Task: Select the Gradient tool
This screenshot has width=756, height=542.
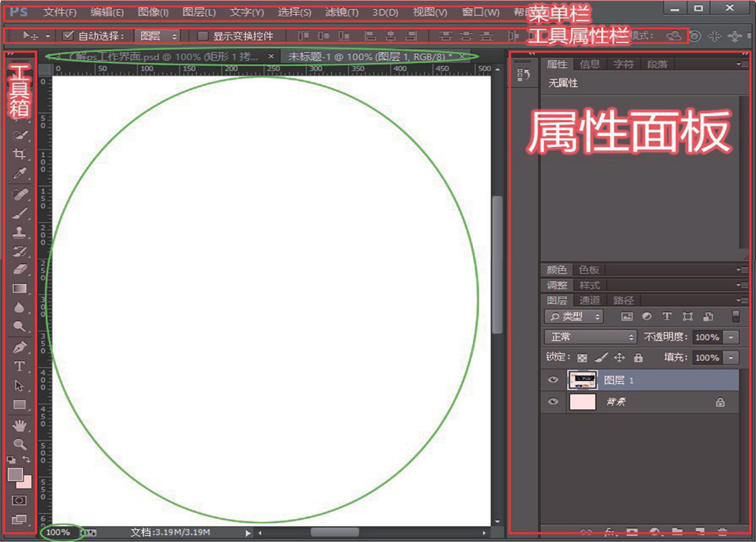Action: pyautogui.click(x=20, y=289)
